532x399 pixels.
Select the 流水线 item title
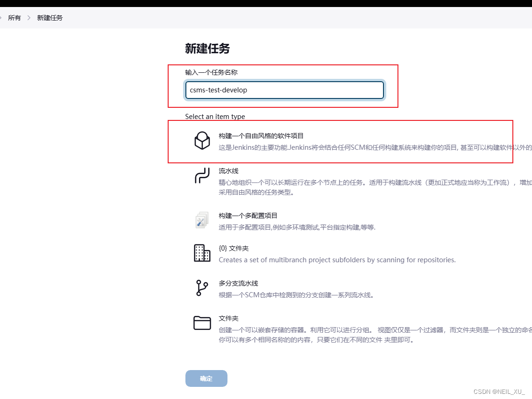[x=228, y=171]
